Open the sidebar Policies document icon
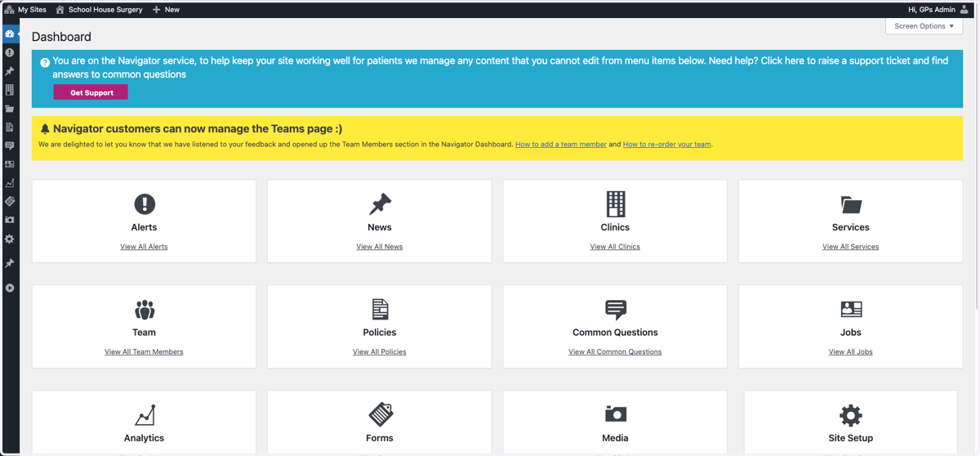 coord(10,127)
